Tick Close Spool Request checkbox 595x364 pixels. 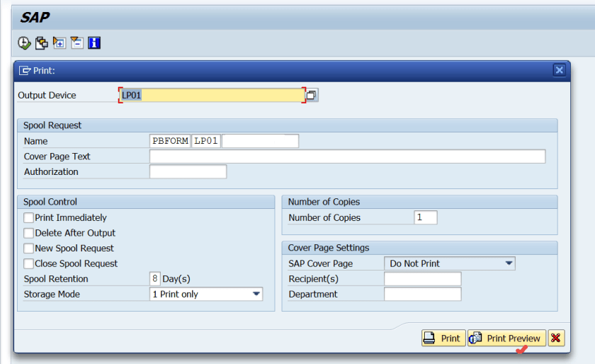[x=28, y=263]
